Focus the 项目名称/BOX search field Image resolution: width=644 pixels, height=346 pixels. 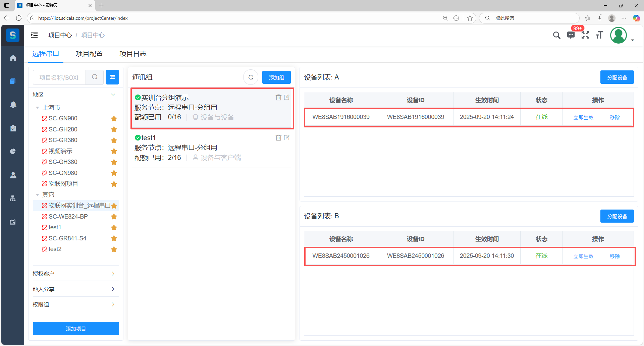tap(59, 77)
